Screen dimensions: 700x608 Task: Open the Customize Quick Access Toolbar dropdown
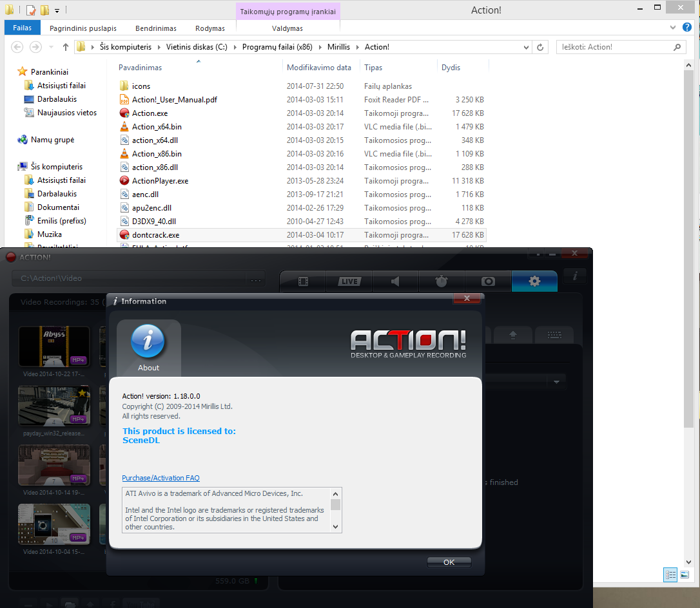(x=57, y=10)
